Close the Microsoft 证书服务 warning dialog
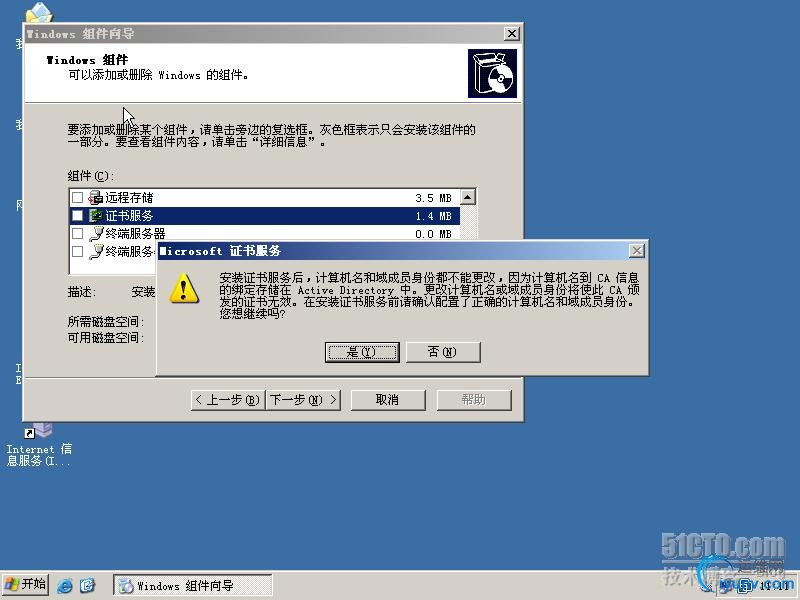This screenshot has width=800, height=600. (x=636, y=251)
